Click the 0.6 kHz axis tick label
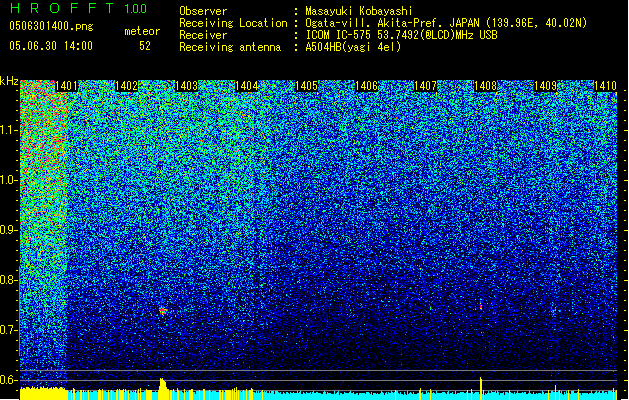 pyautogui.click(x=9, y=380)
